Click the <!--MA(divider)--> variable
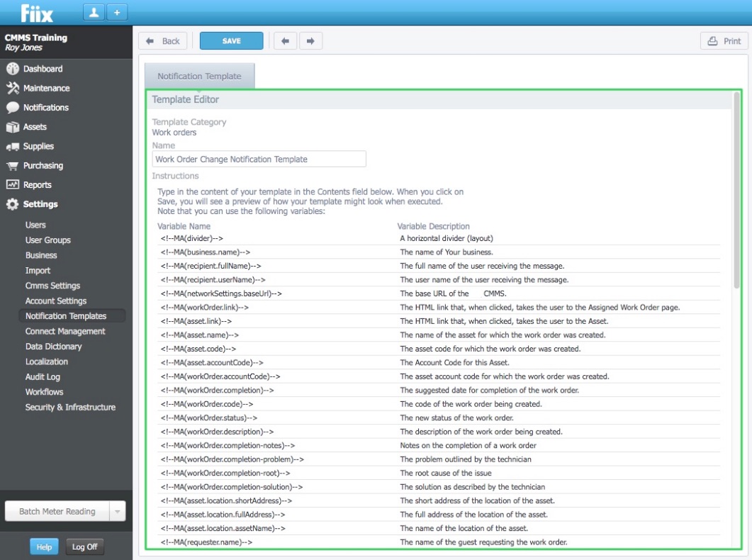752x560 pixels. 192,238
